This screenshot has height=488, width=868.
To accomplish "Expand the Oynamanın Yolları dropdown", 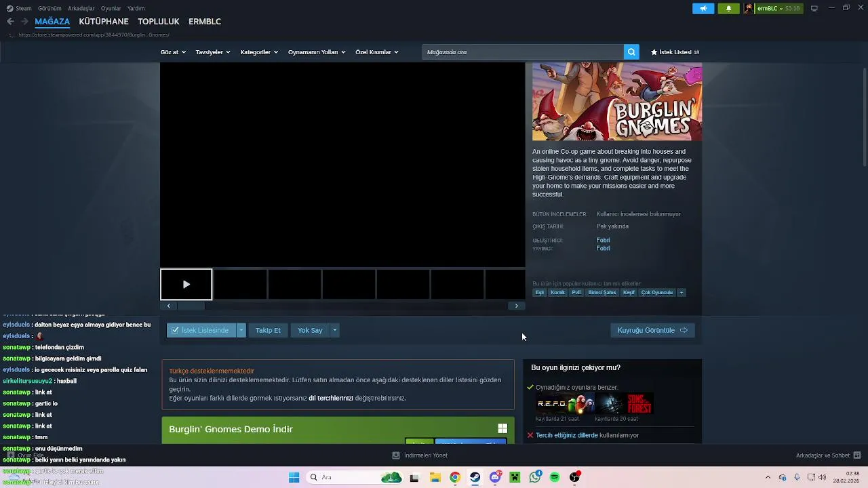I will tap(317, 52).
